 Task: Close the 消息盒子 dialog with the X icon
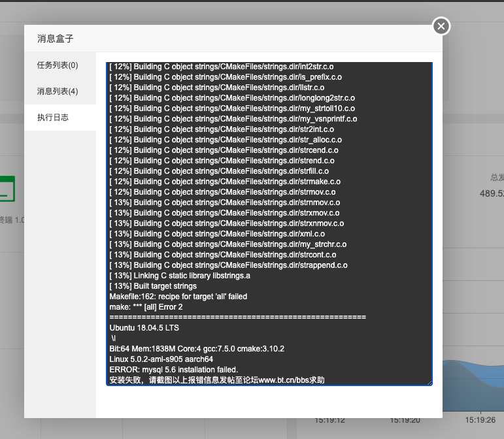tap(441, 26)
